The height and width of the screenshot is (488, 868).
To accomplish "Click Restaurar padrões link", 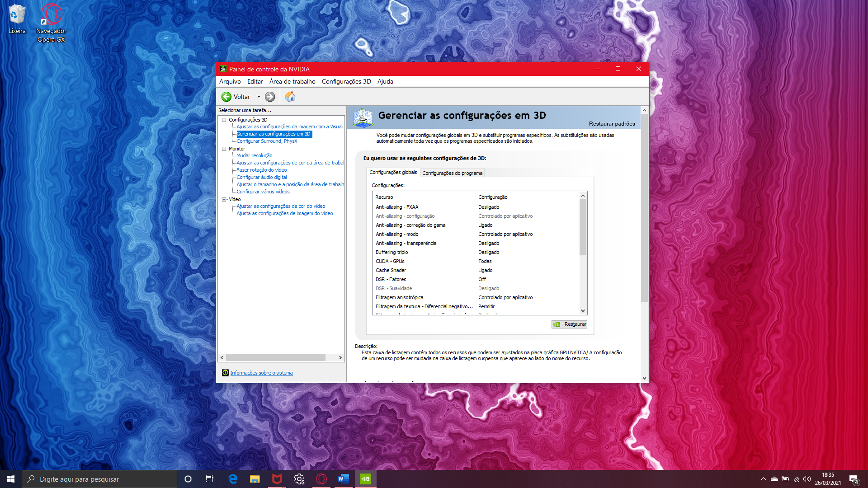I will (x=612, y=124).
